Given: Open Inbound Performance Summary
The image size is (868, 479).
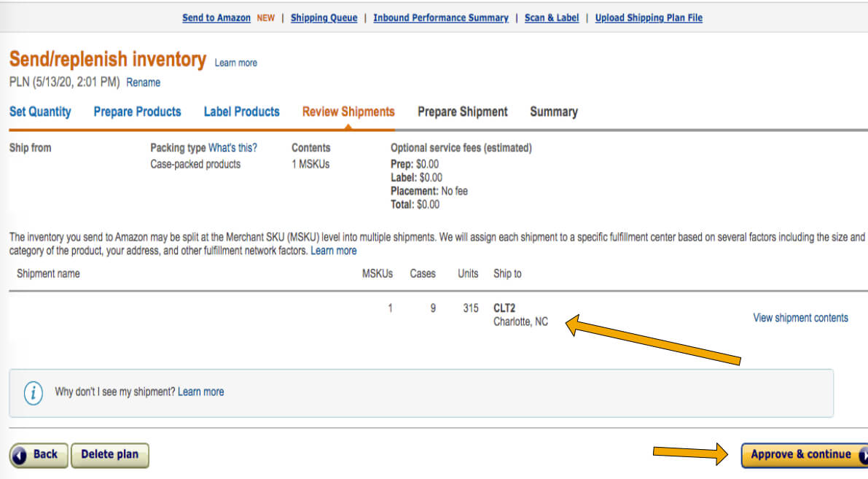Looking at the screenshot, I should click(441, 17).
